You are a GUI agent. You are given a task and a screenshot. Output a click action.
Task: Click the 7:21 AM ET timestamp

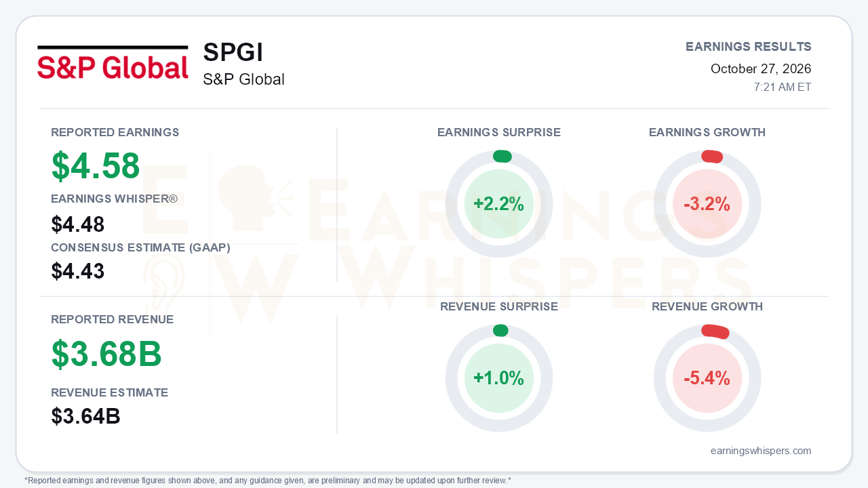click(x=783, y=87)
